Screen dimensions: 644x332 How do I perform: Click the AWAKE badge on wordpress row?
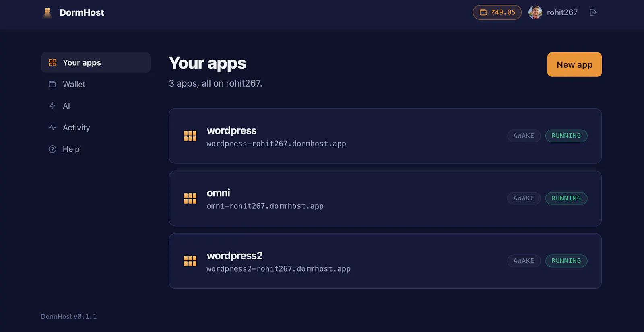(x=524, y=136)
